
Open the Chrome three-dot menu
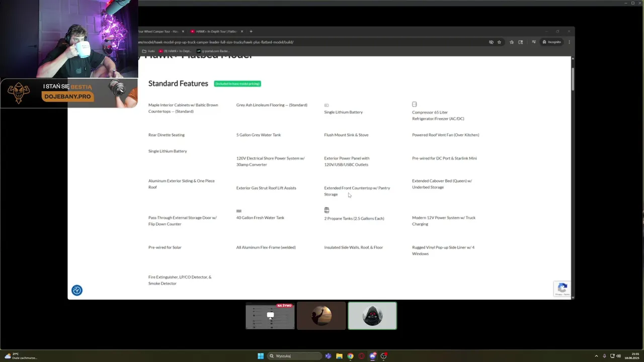click(569, 42)
